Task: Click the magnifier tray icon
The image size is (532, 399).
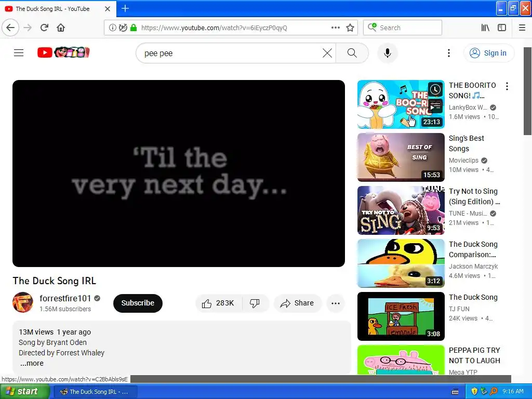Action: point(494,392)
